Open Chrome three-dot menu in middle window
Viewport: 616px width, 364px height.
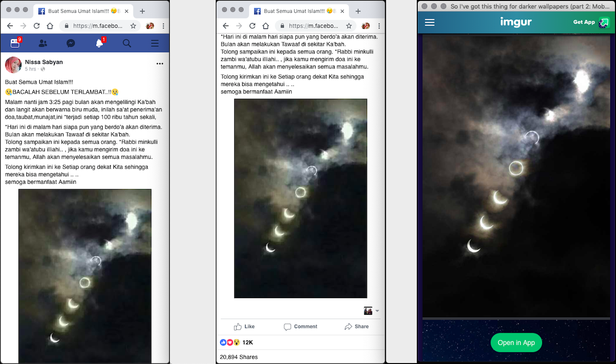(x=379, y=26)
